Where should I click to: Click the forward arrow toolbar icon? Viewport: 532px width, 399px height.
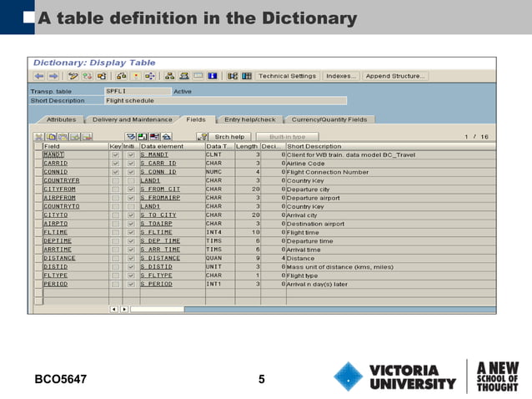pos(52,76)
